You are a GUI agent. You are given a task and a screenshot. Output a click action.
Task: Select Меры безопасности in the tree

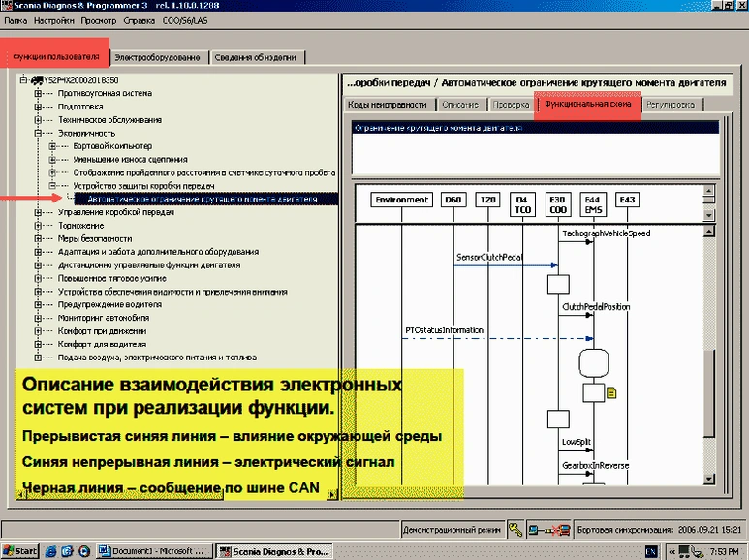94,238
